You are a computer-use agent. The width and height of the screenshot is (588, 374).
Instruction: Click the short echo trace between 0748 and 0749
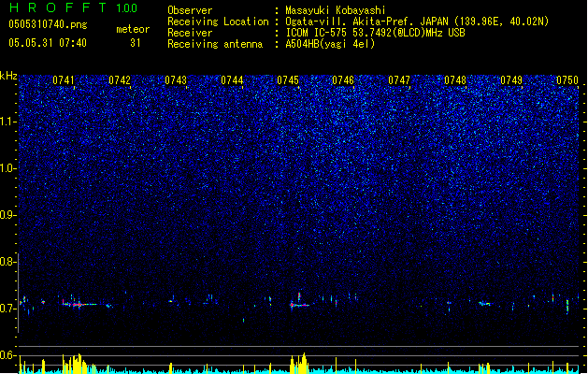click(484, 303)
